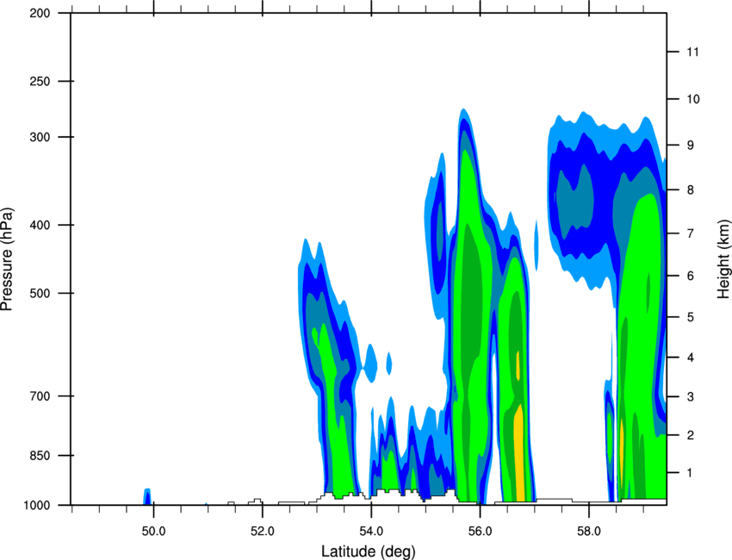This screenshot has height=560, width=732.
Task: Select the 1000 pressure tick label
Action: click(36, 506)
